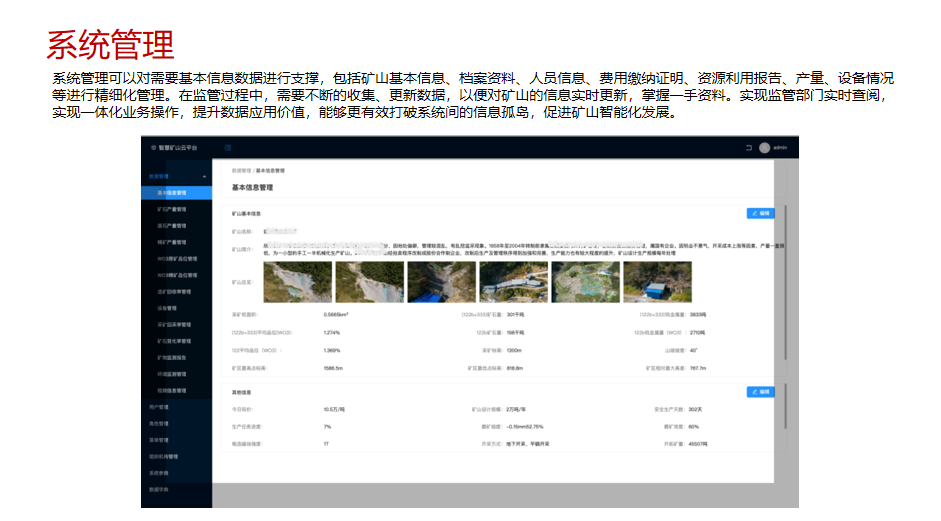Click 数据管理 breadcrumb link
The width and height of the screenshot is (941, 521).
point(240,172)
